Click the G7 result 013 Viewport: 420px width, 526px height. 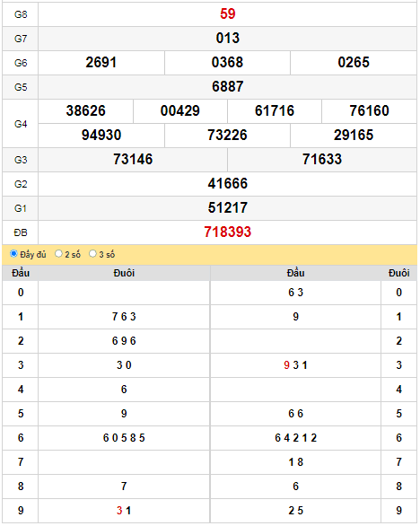pos(227,39)
